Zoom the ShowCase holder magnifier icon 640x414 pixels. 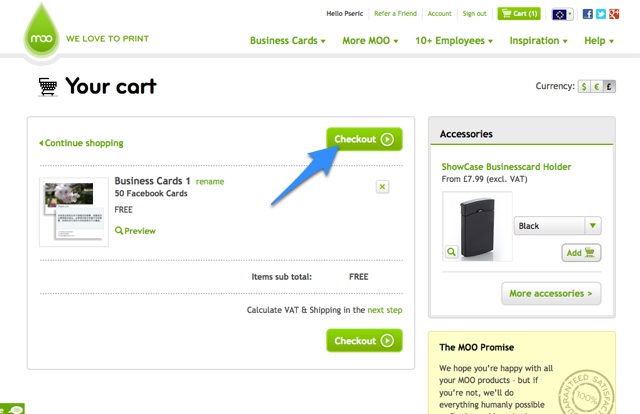(x=451, y=252)
